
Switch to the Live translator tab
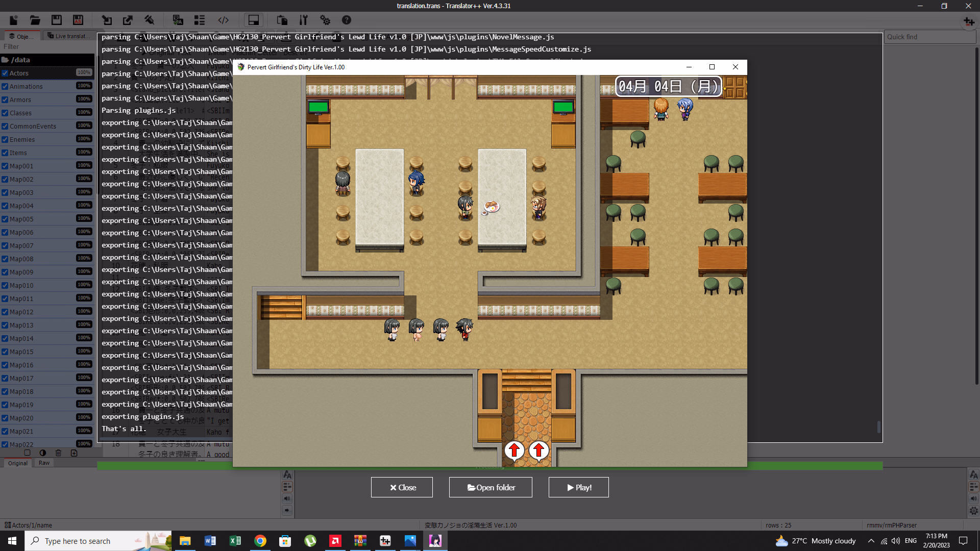(69, 36)
